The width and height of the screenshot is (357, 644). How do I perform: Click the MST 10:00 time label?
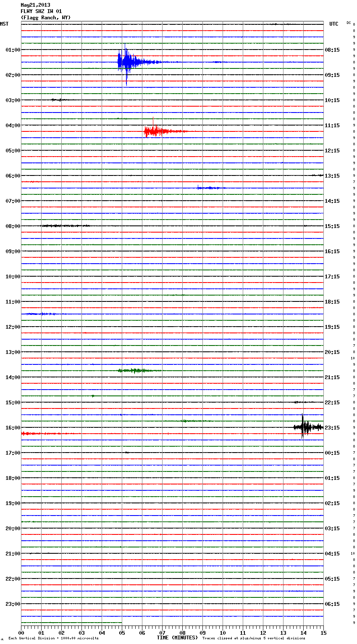13,277
